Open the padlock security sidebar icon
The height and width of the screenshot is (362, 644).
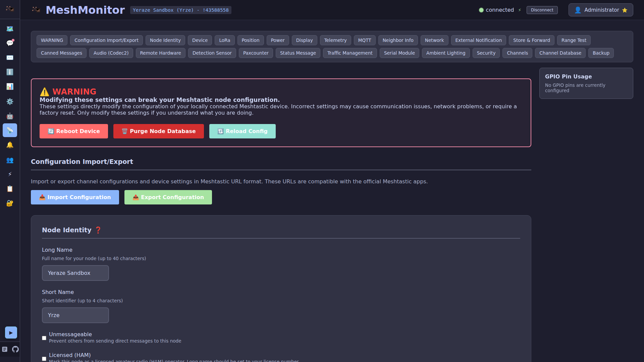point(10,203)
